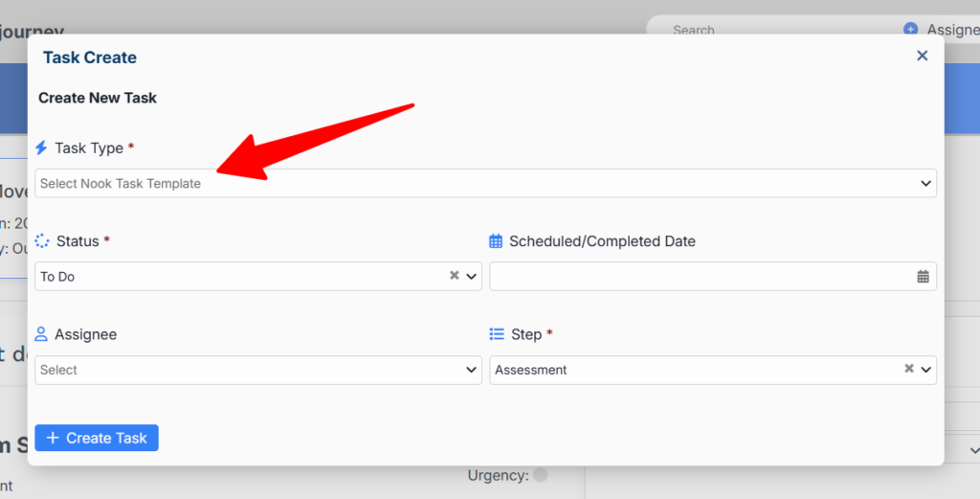Remove the Assessment step selection
The height and width of the screenshot is (499, 980).
909,369
